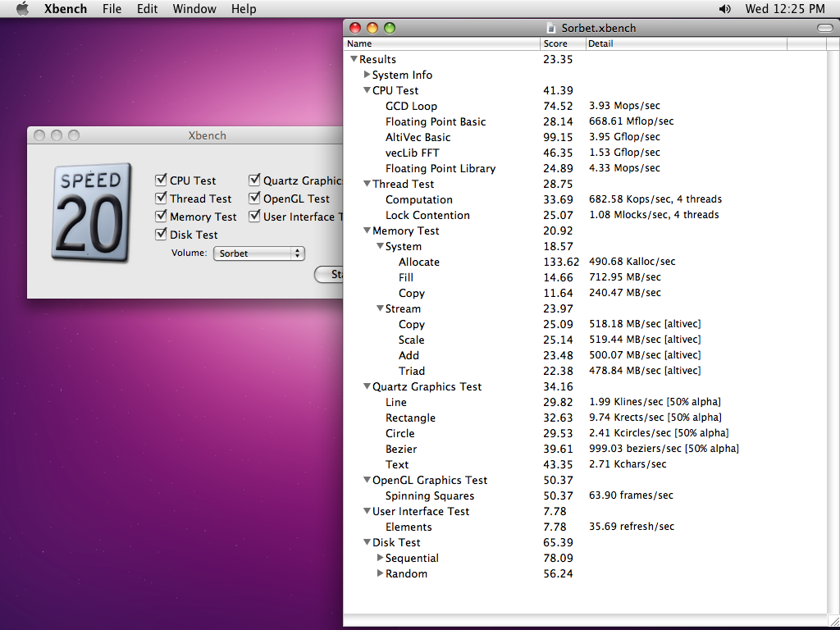Click the volume icon in menu bar
The width and height of the screenshot is (840, 630).
[x=724, y=8]
